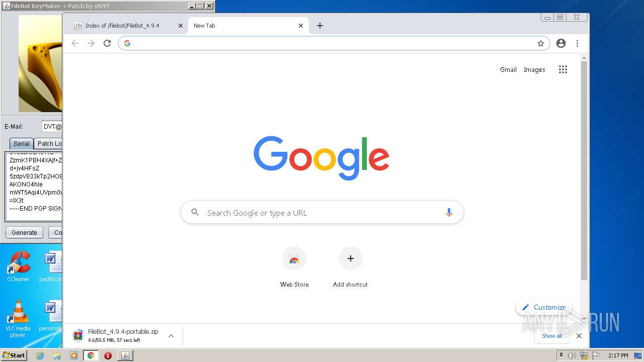Click the 2:17 PM system clock
The width and height of the screenshot is (644, 362).
click(618, 355)
